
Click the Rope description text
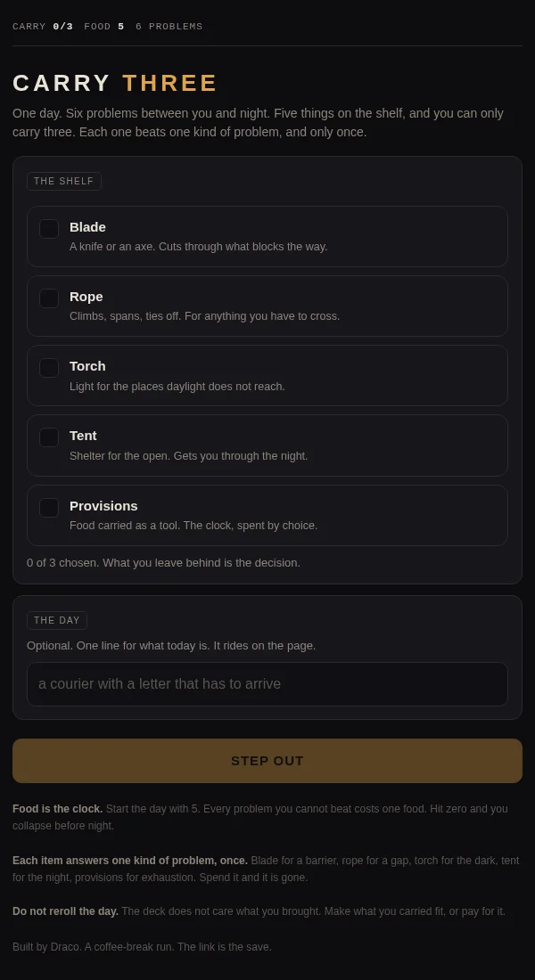(204, 316)
